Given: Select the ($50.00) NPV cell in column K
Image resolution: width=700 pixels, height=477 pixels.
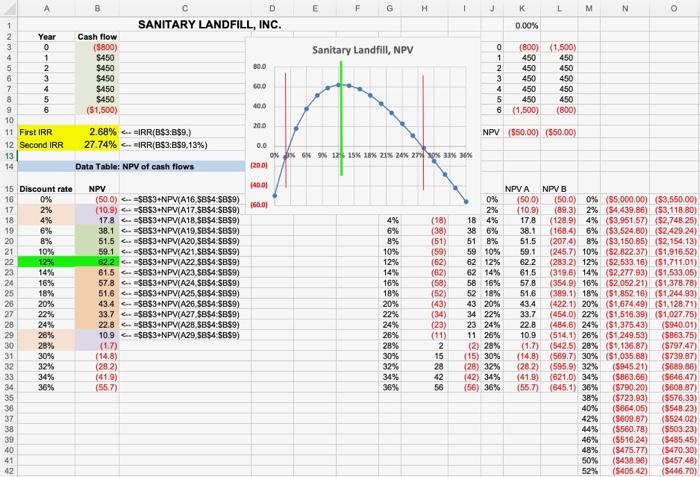Looking at the screenshot, I should pos(522,132).
